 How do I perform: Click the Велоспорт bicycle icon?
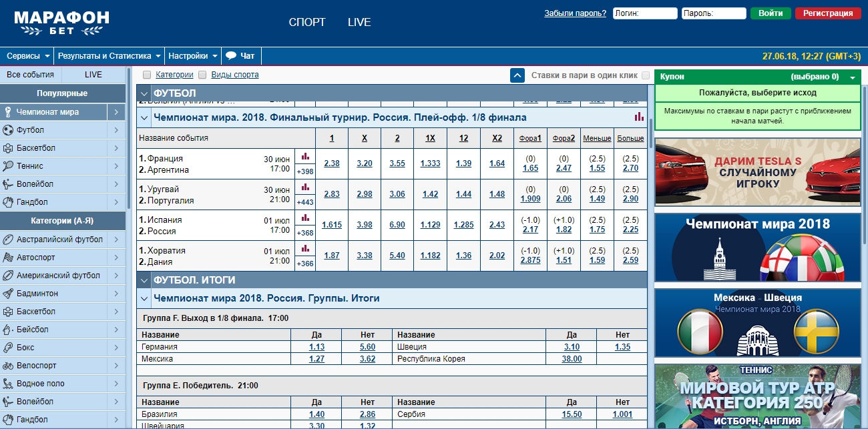8,366
